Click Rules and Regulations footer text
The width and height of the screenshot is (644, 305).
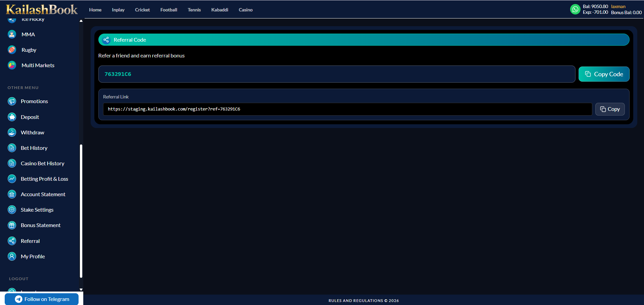[x=364, y=301]
